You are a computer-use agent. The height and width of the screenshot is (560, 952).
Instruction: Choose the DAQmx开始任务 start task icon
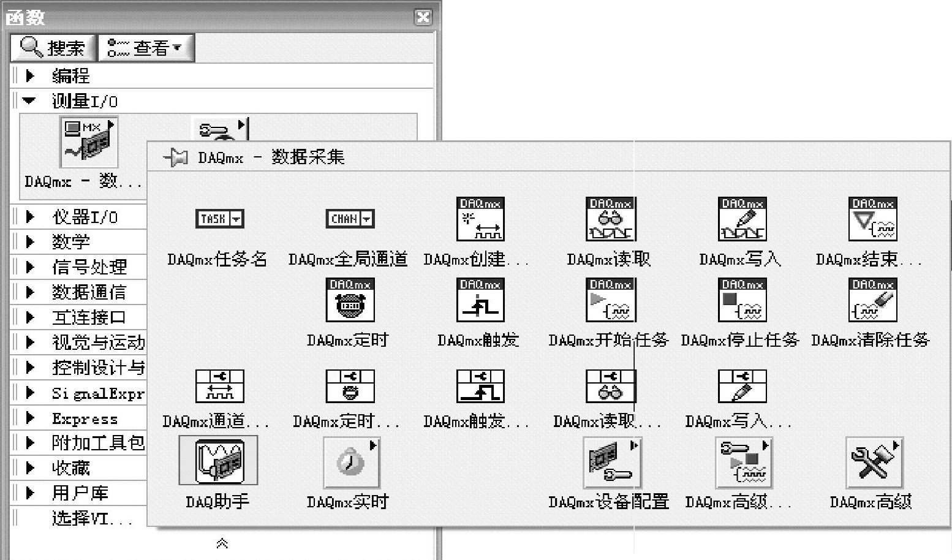(611, 300)
